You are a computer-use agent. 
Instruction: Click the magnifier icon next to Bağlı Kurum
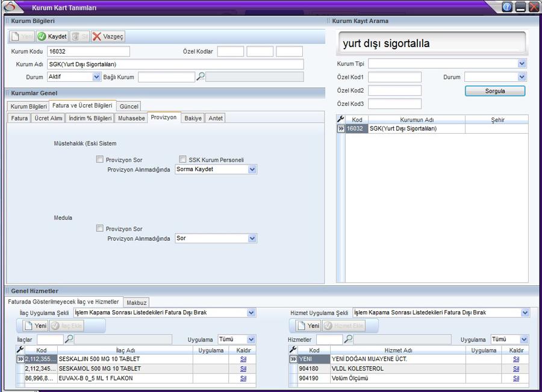pyautogui.click(x=201, y=76)
